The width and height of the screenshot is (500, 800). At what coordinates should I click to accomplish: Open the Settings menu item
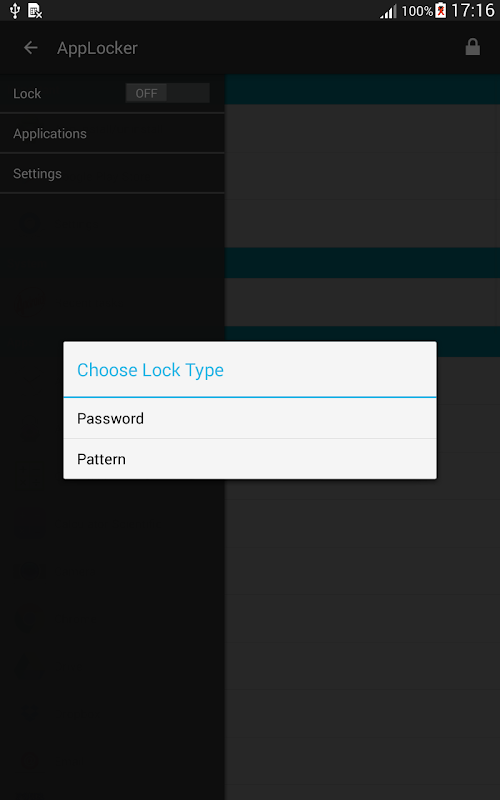point(112,173)
